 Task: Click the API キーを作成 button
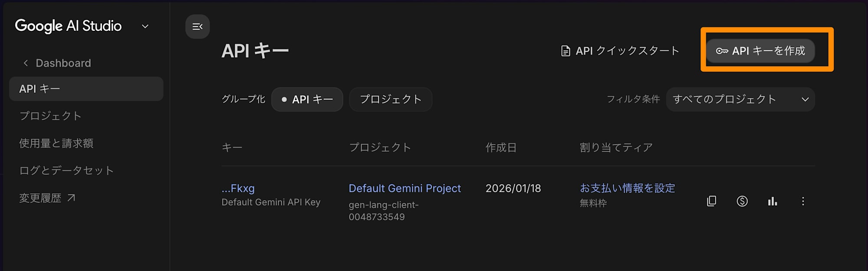760,51
